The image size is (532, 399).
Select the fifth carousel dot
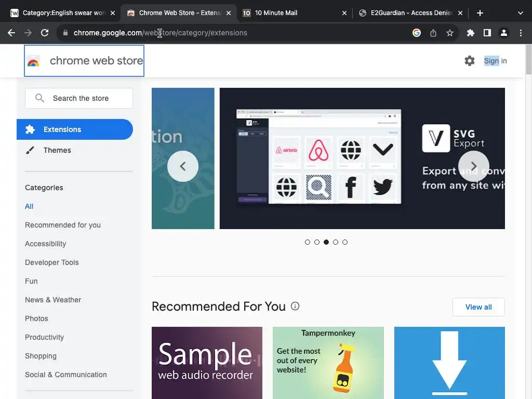coord(345,242)
